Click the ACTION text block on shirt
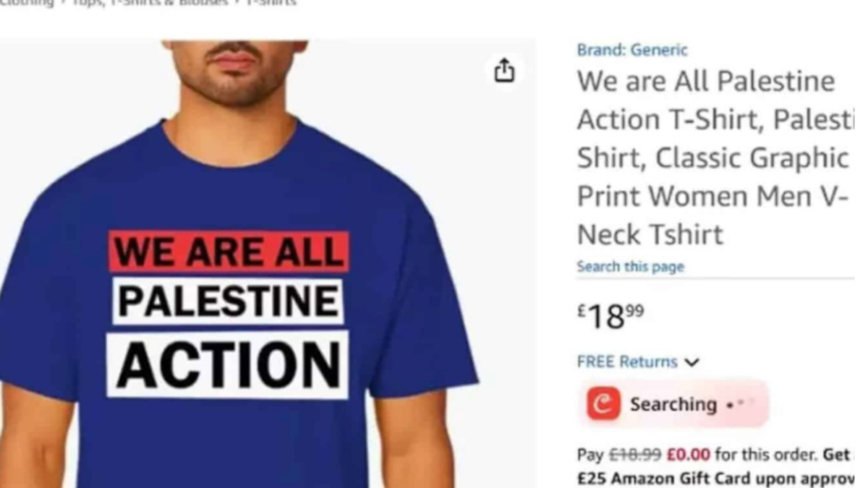 click(228, 365)
